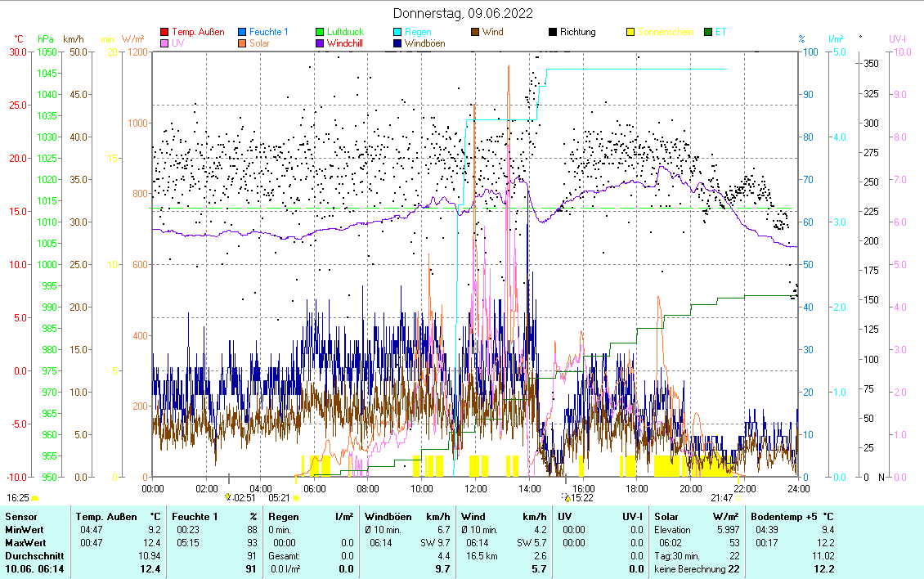Screen dimensions: 924x579
Task: Select the yellow Sonnenschein legend square
Action: [x=630, y=32]
